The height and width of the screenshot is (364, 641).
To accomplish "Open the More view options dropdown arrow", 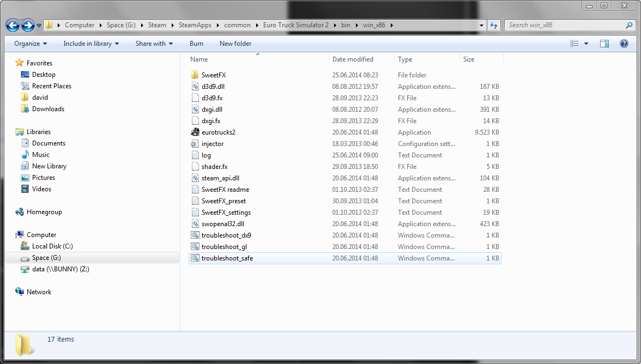I will point(586,43).
